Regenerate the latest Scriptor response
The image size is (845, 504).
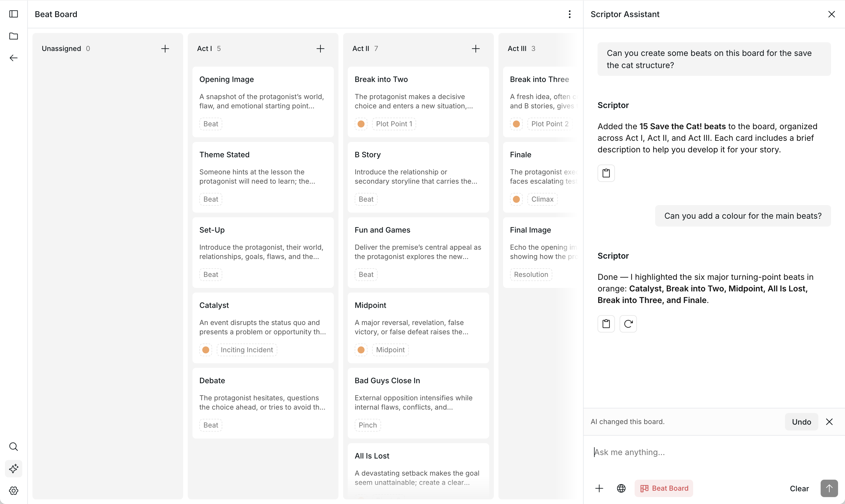coord(628,324)
